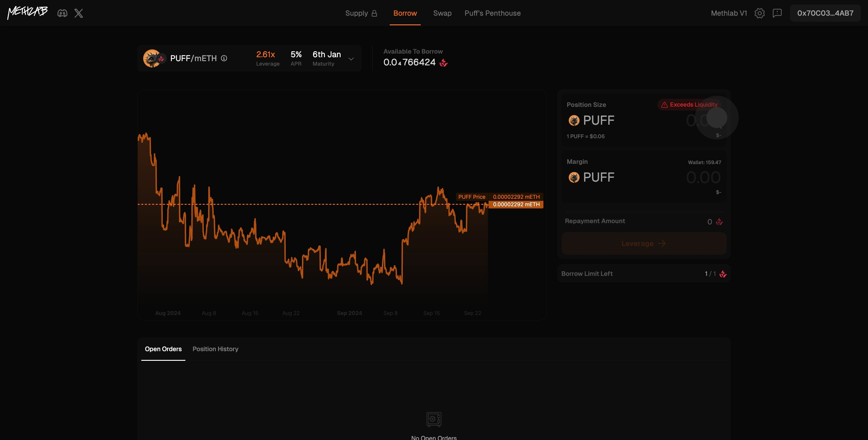Click the Methlab logo
This screenshot has width=868, height=440.
(x=28, y=13)
